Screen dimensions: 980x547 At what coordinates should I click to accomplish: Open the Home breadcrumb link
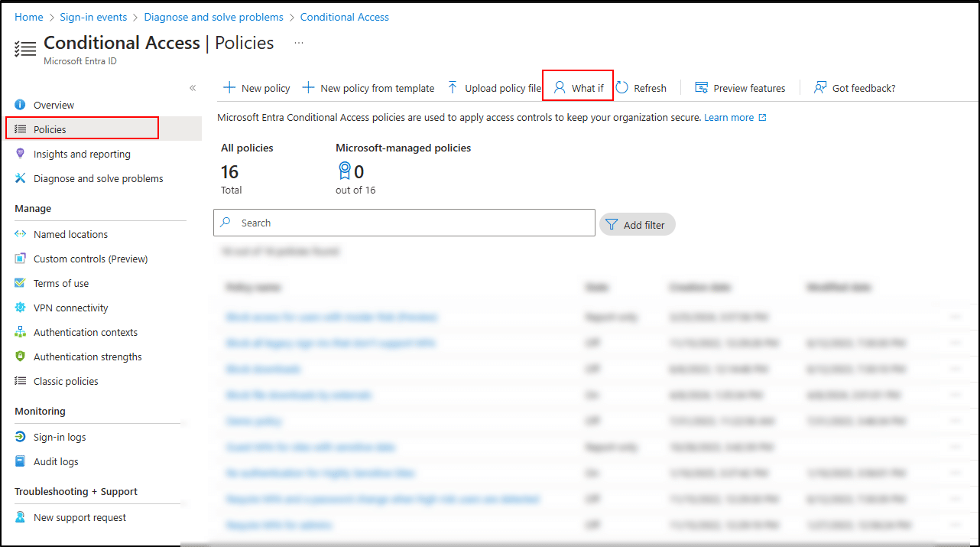(29, 17)
